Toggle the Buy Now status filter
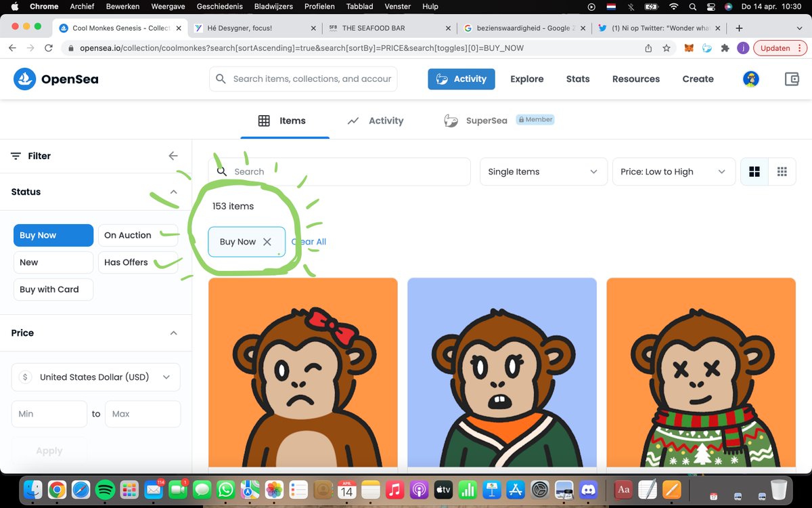This screenshot has height=508, width=812. click(53, 235)
